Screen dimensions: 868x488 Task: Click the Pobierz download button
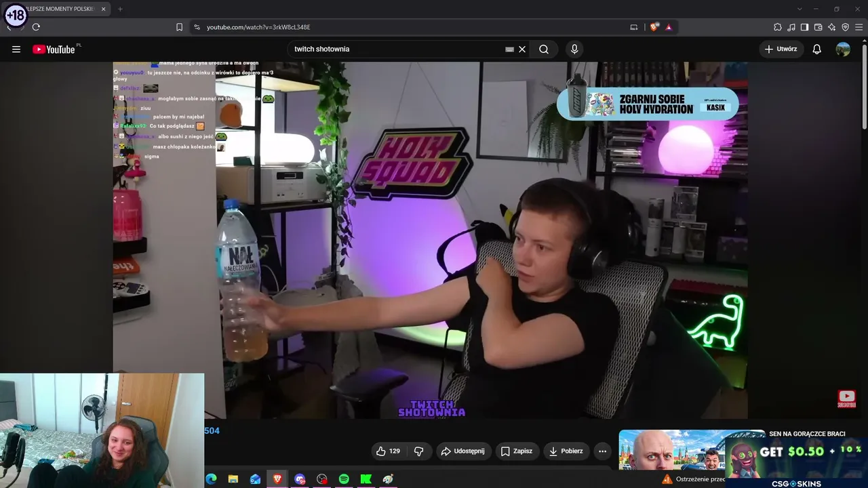(566, 451)
